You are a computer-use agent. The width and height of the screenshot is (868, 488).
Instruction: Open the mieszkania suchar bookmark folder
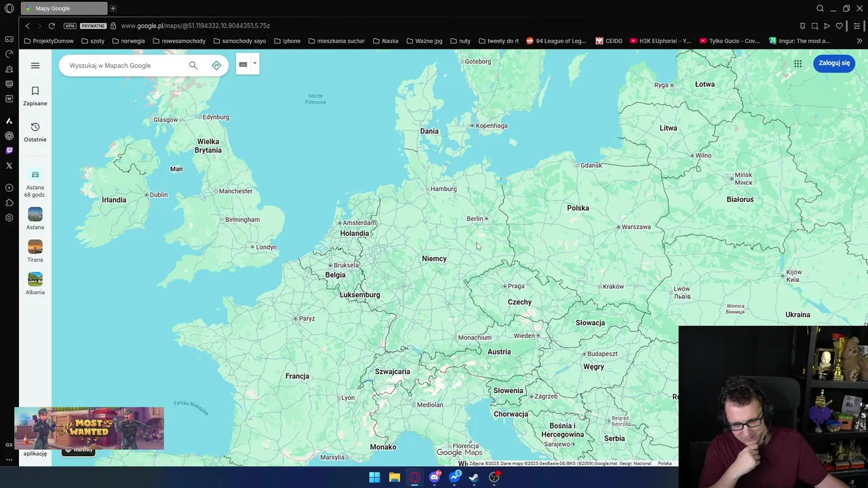[336, 41]
